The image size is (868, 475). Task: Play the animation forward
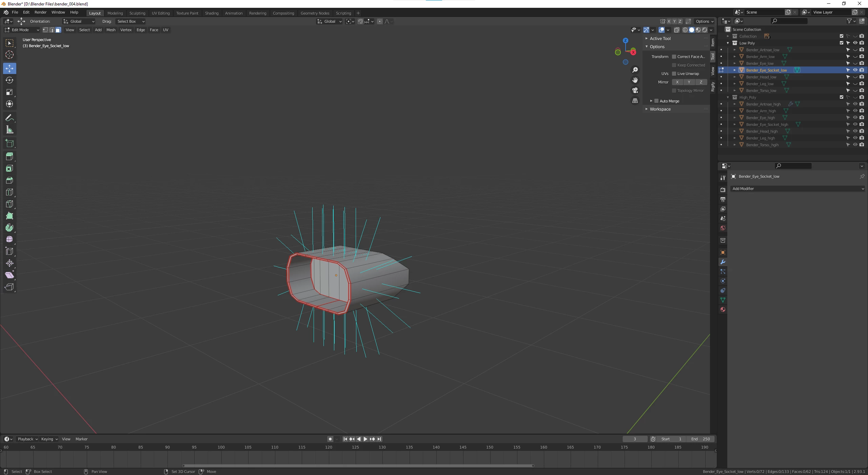365,439
